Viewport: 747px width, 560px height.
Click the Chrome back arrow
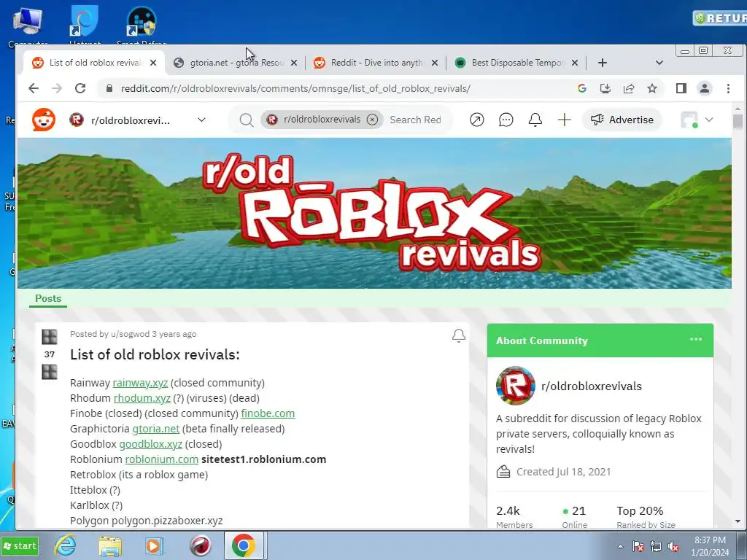click(34, 88)
